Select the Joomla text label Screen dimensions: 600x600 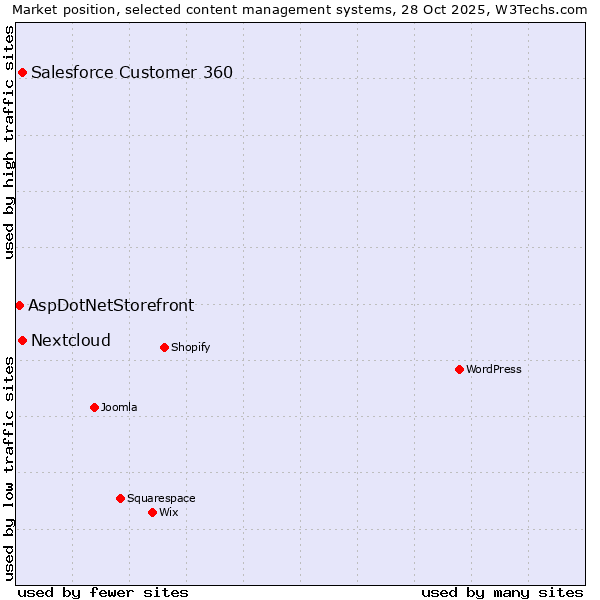click(x=119, y=407)
